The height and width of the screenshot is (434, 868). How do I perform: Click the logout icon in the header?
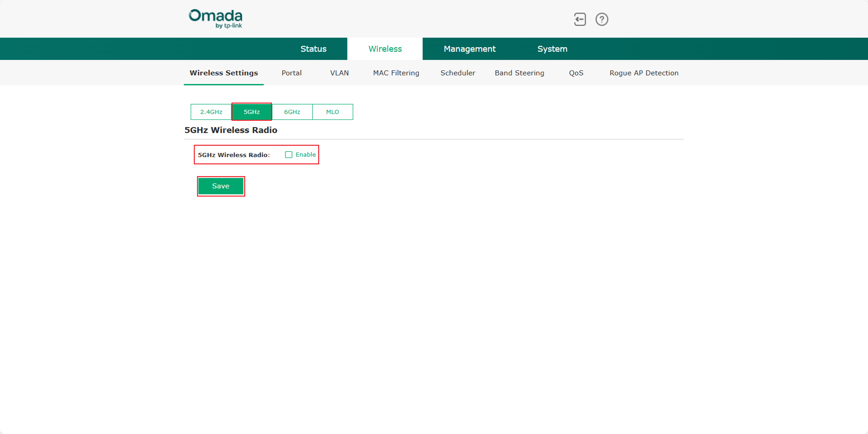click(x=580, y=19)
